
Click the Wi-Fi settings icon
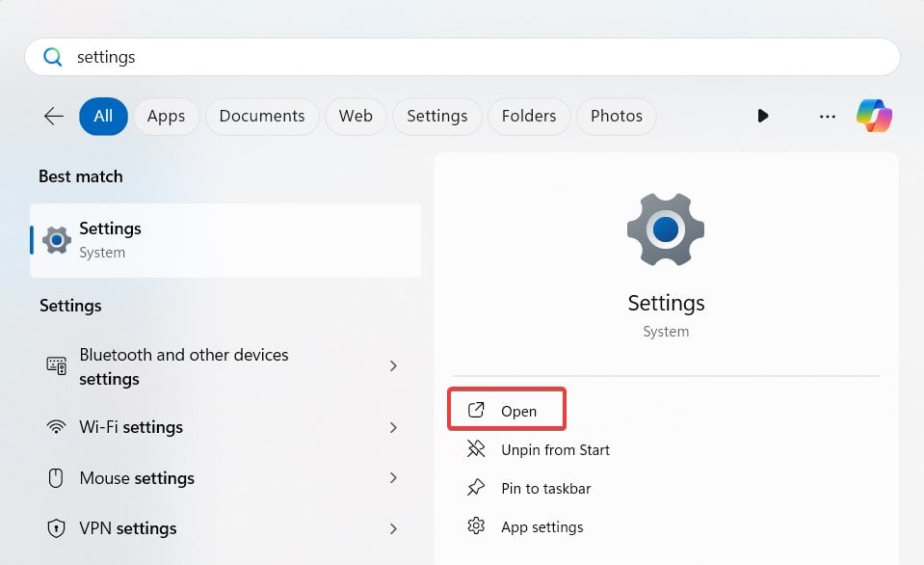[x=57, y=427]
